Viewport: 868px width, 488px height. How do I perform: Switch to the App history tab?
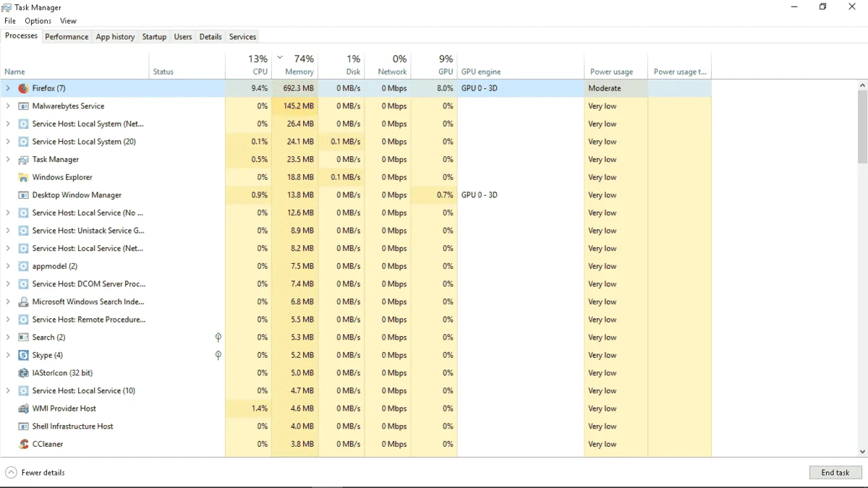pos(116,37)
